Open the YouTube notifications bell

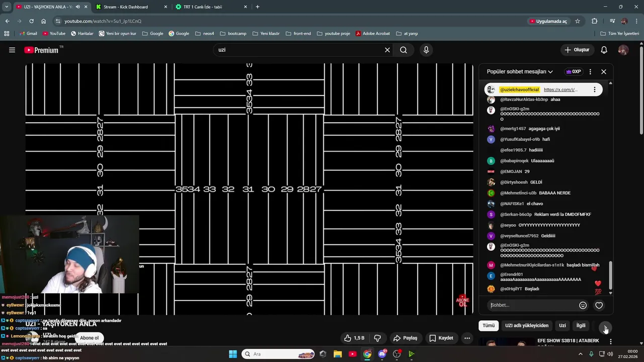(604, 50)
